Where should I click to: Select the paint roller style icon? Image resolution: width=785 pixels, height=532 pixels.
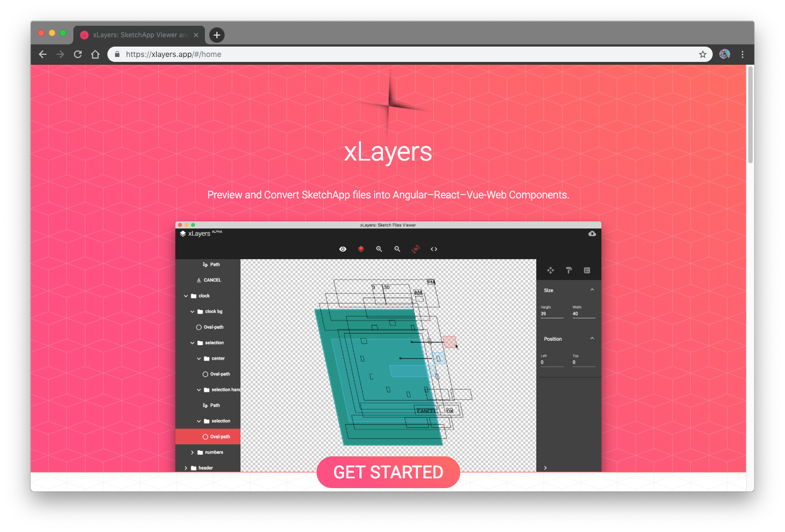coord(569,270)
